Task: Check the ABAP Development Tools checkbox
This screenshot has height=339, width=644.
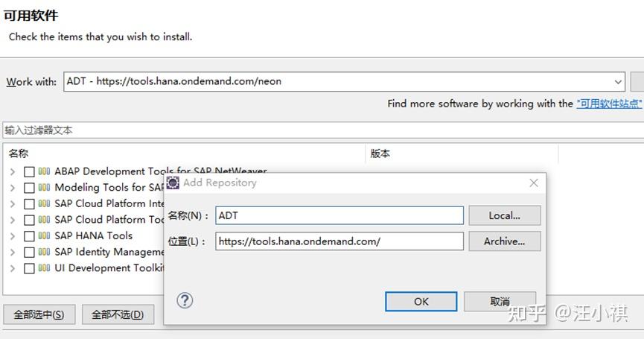Action: tap(29, 171)
